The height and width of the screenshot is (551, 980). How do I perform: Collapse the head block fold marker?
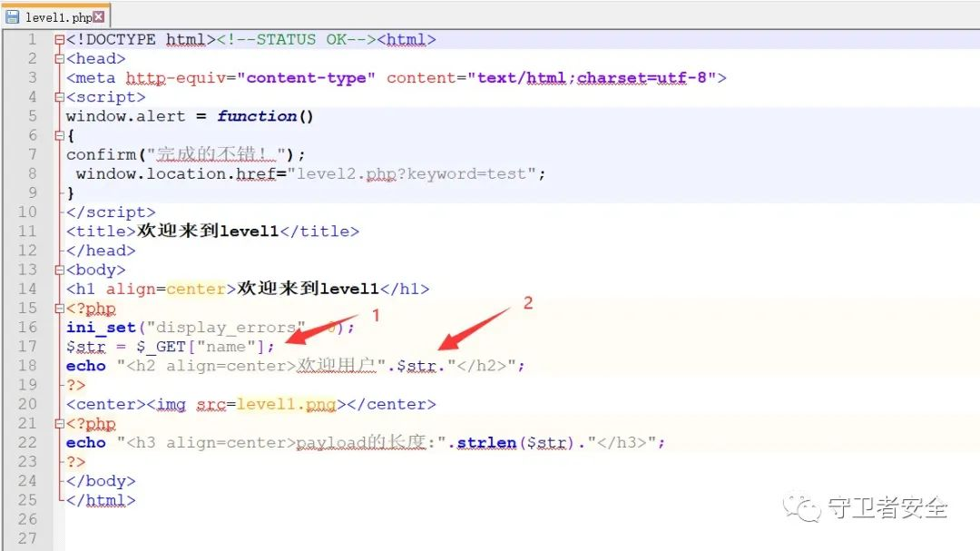click(60, 59)
